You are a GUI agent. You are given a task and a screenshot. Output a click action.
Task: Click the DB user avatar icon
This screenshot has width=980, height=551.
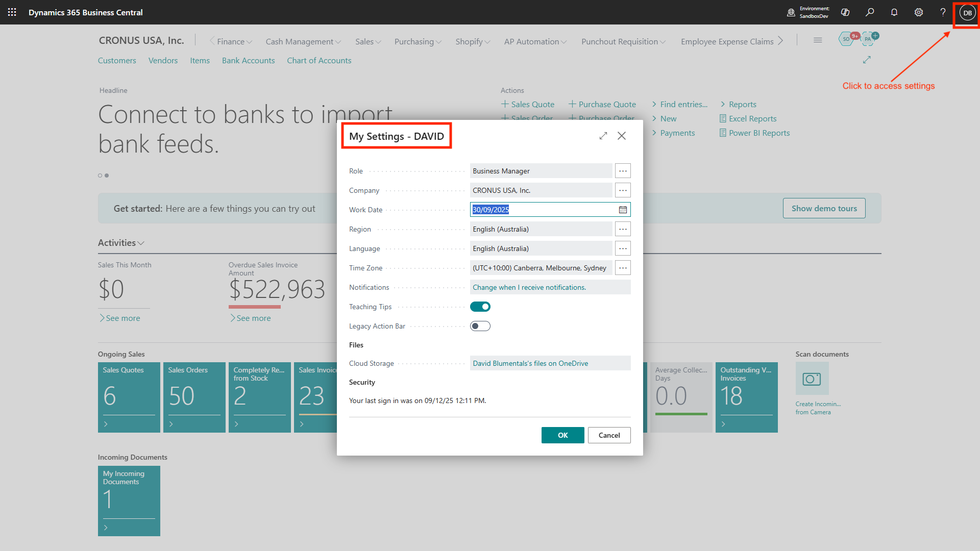[967, 13]
